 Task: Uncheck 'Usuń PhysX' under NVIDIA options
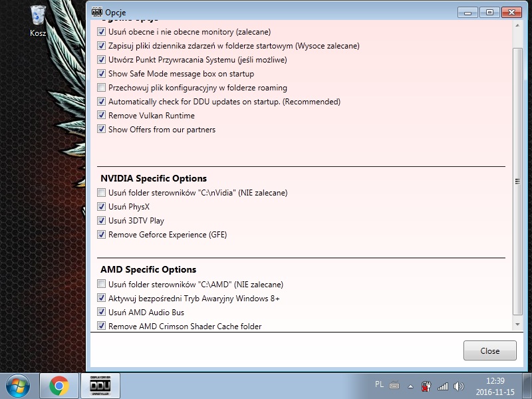tap(102, 207)
